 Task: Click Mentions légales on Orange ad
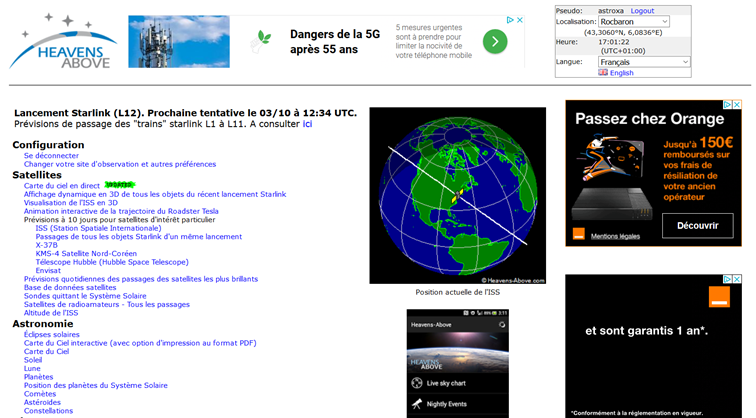[x=615, y=236]
